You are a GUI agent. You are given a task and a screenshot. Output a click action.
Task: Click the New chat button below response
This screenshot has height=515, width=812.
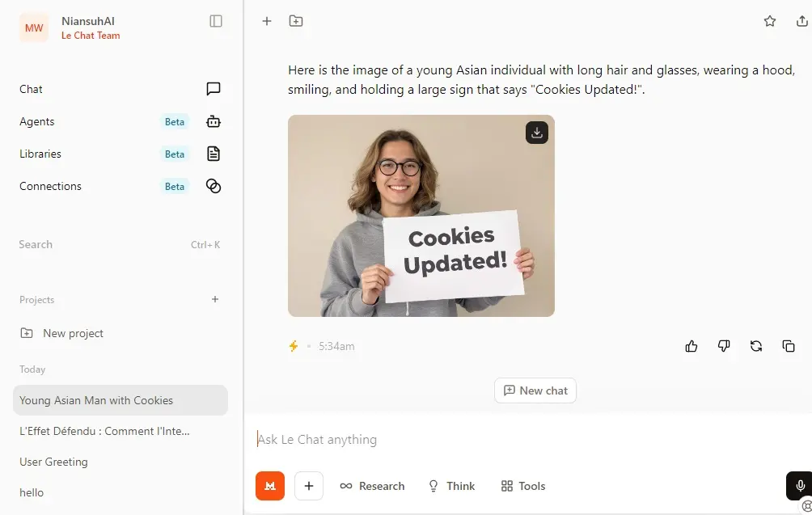click(535, 390)
